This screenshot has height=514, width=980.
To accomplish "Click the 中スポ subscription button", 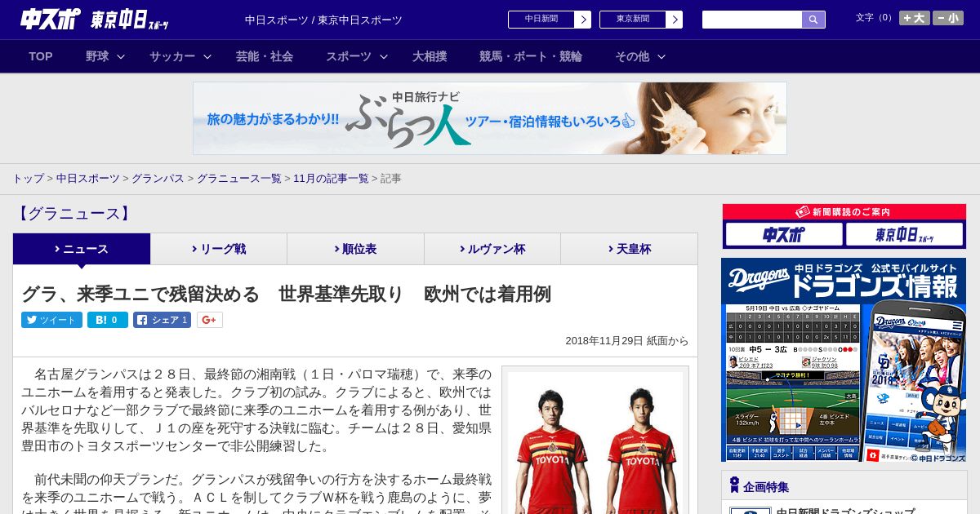I will tap(783, 234).
